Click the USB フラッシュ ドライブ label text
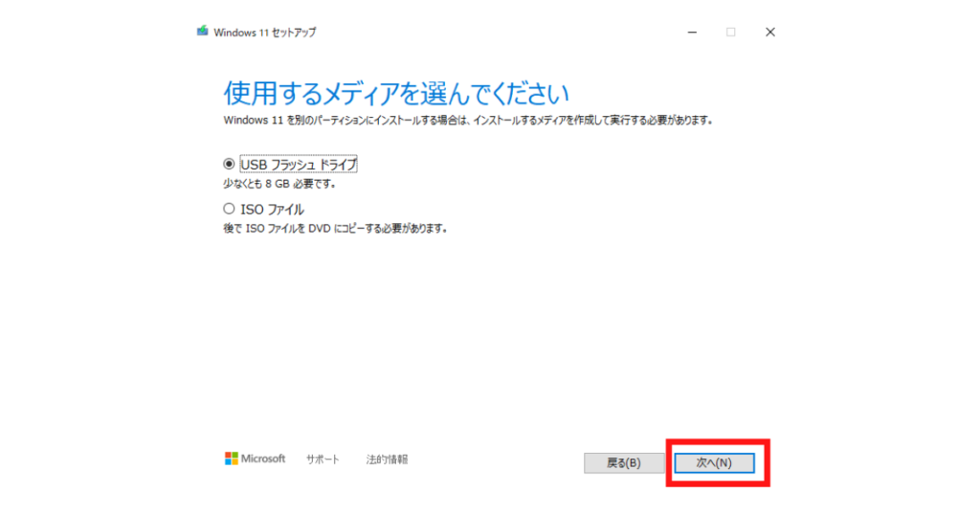 [x=299, y=165]
